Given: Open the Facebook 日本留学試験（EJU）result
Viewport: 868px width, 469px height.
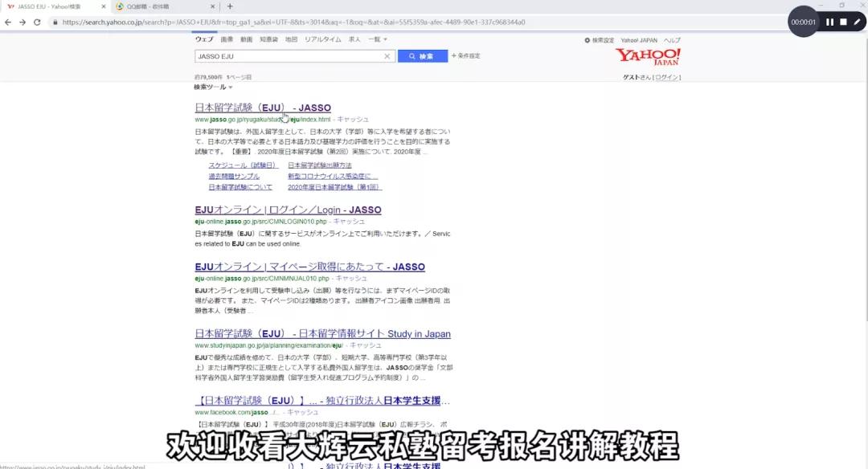Looking at the screenshot, I should point(322,401).
